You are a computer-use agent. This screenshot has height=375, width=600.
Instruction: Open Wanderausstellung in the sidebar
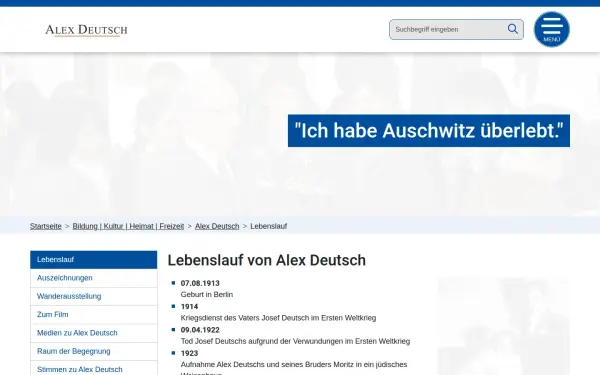tap(94, 296)
